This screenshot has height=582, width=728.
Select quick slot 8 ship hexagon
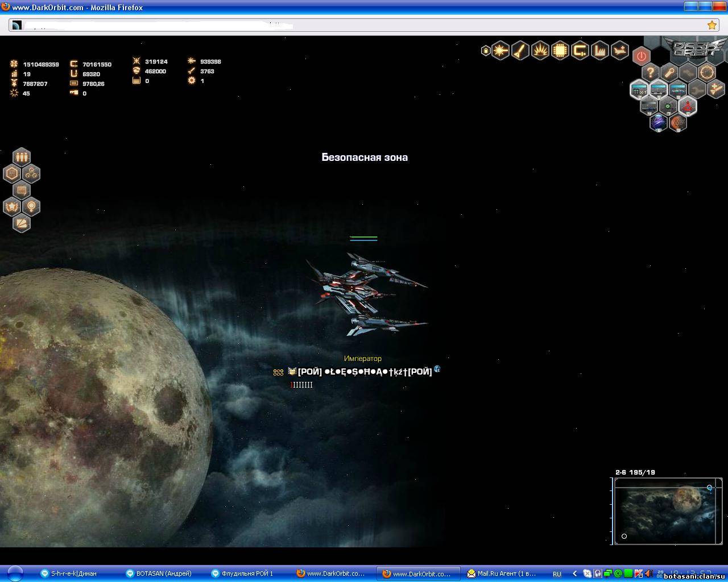678,89
